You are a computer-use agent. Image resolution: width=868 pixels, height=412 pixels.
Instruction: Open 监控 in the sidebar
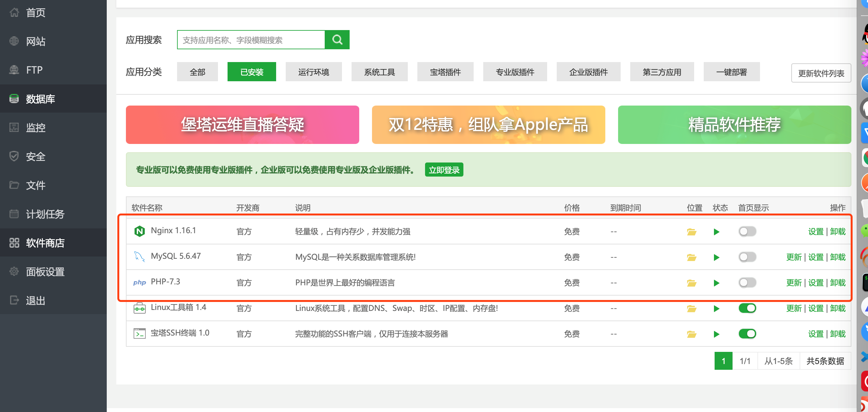pos(53,127)
